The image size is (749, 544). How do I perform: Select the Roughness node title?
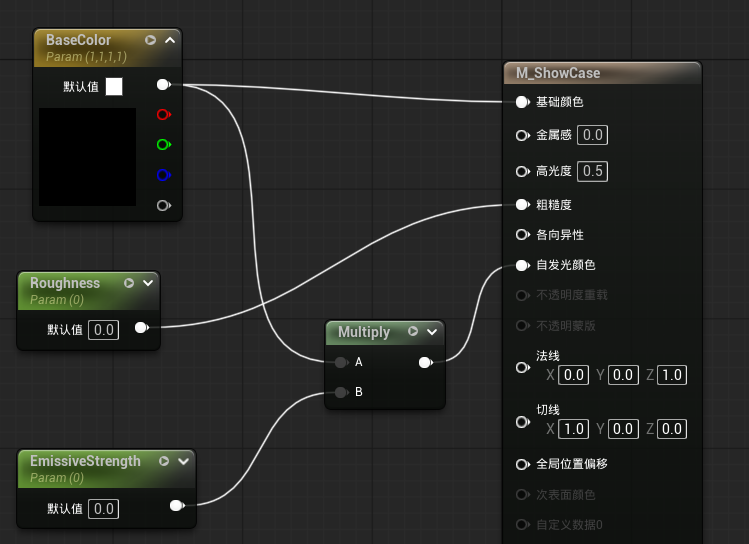pyautogui.click(x=65, y=283)
